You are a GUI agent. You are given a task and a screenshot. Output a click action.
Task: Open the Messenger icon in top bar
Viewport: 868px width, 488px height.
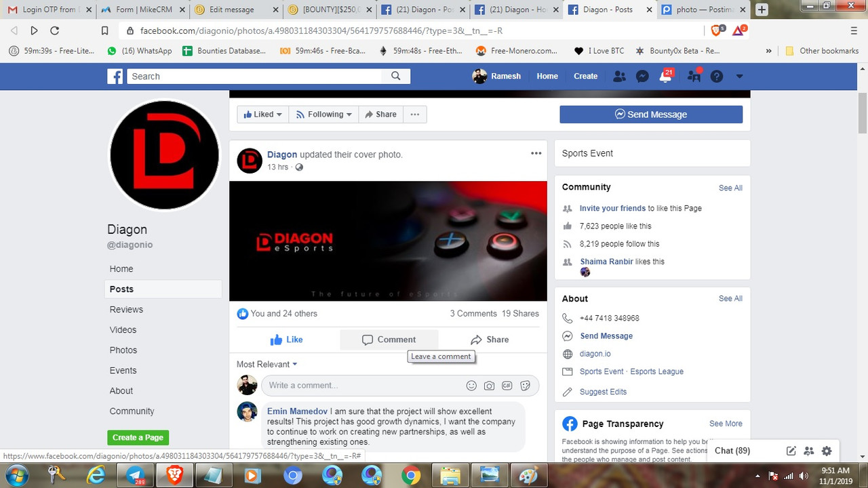pos(642,77)
